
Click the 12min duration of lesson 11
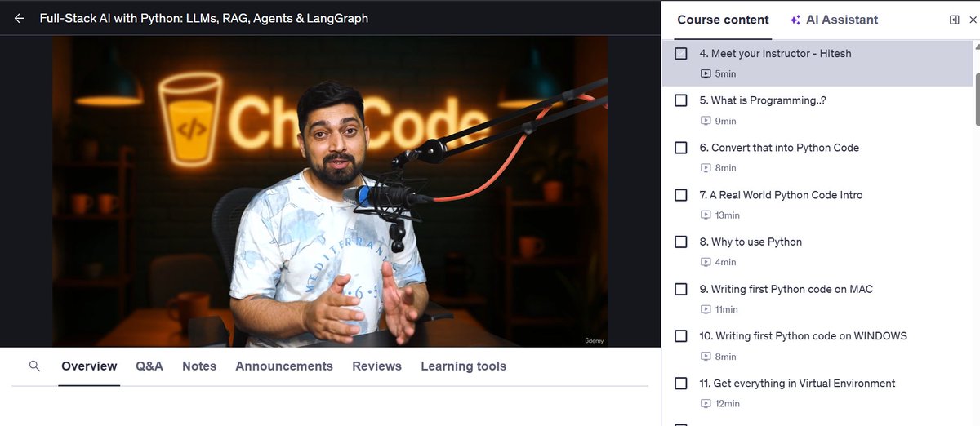(x=727, y=404)
